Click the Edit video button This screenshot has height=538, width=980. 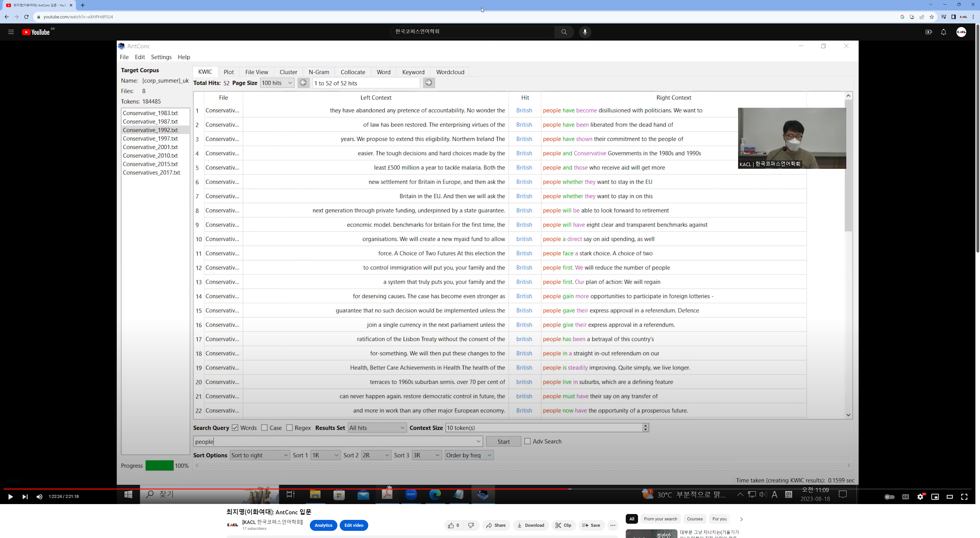354,525
